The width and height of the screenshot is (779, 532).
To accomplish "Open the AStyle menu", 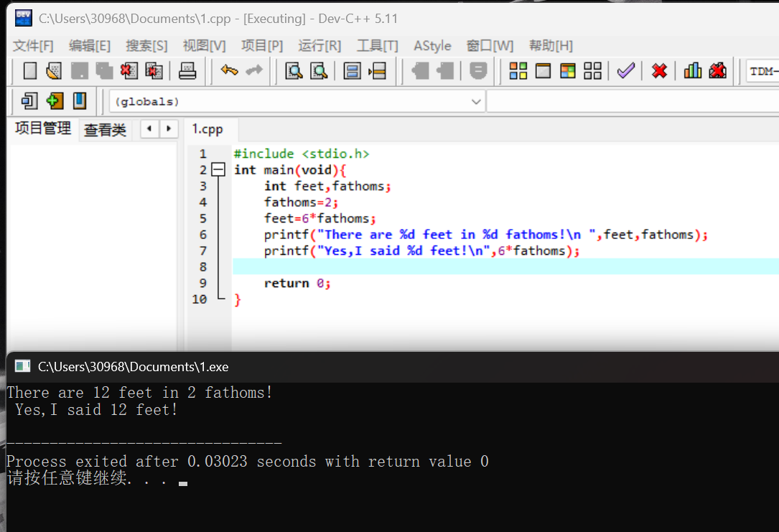I will point(432,46).
